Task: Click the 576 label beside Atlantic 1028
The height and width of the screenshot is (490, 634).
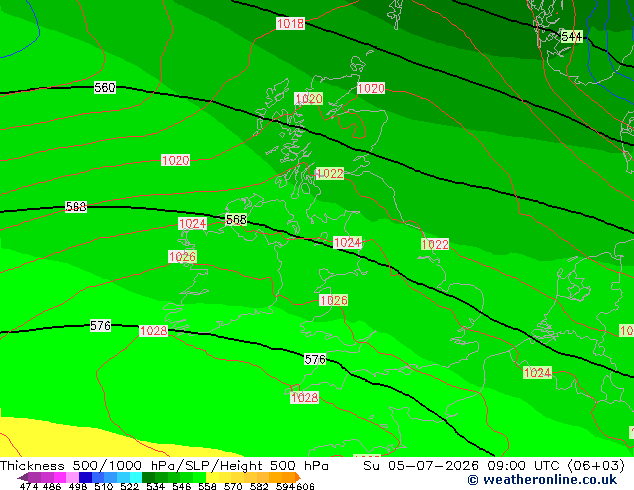Action: pos(100,325)
